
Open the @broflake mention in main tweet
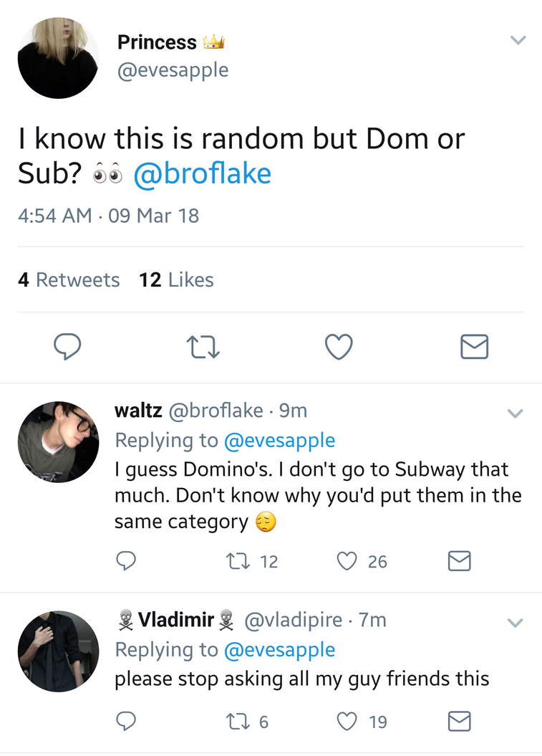(x=203, y=173)
